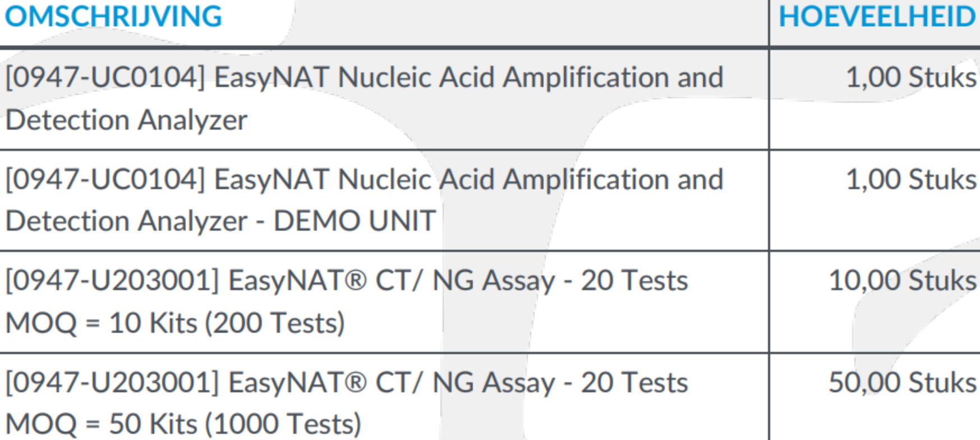
Task: Click the DEMO UNIT text
Action: [355, 221]
